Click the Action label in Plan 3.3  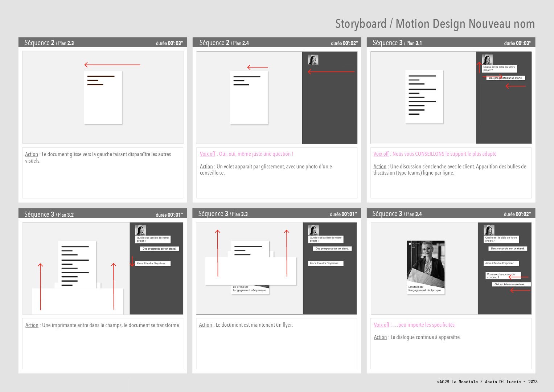coord(205,325)
